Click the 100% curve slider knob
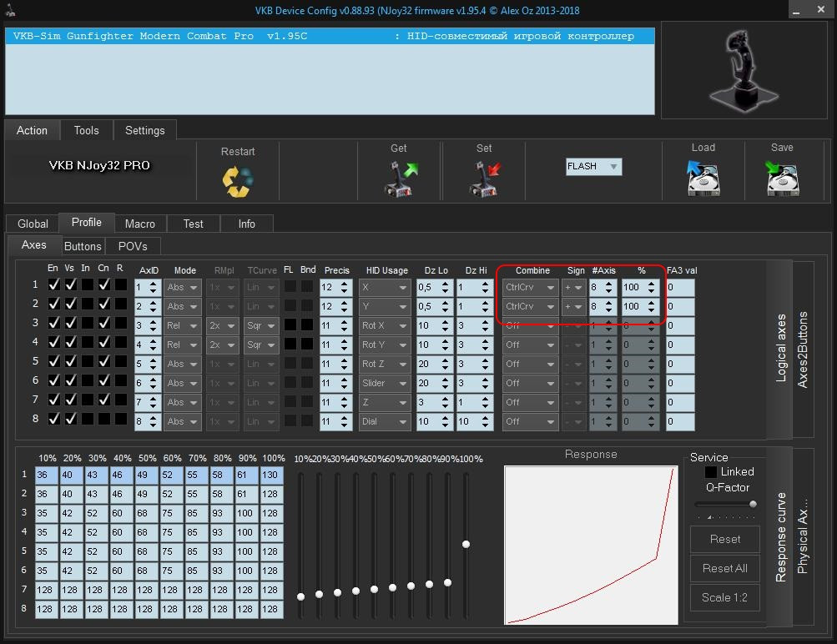The width and height of the screenshot is (837, 644). pyautogui.click(x=466, y=544)
